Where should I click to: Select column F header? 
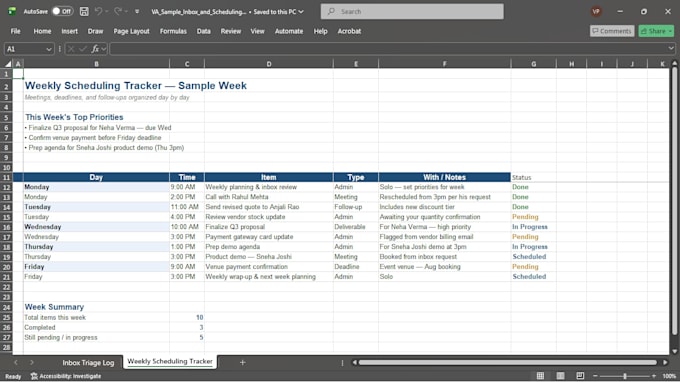(445, 64)
